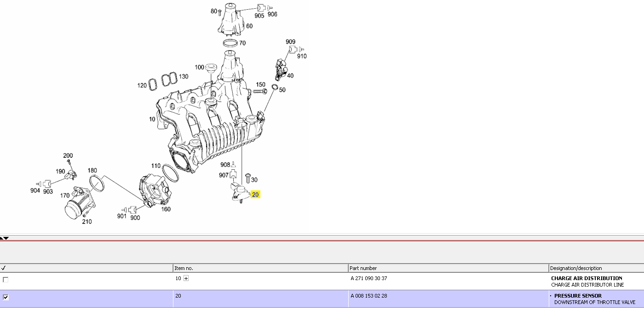Click part number A 271 090 30 37
644x310 pixels.
368,278
